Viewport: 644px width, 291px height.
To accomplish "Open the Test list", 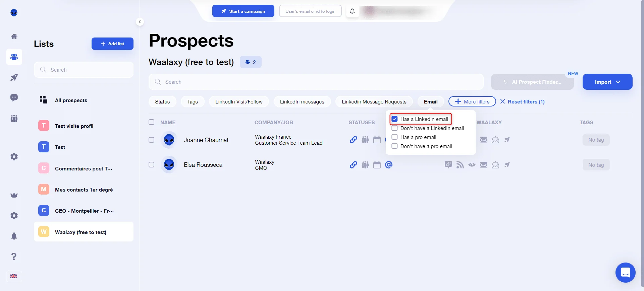I will pos(84,147).
